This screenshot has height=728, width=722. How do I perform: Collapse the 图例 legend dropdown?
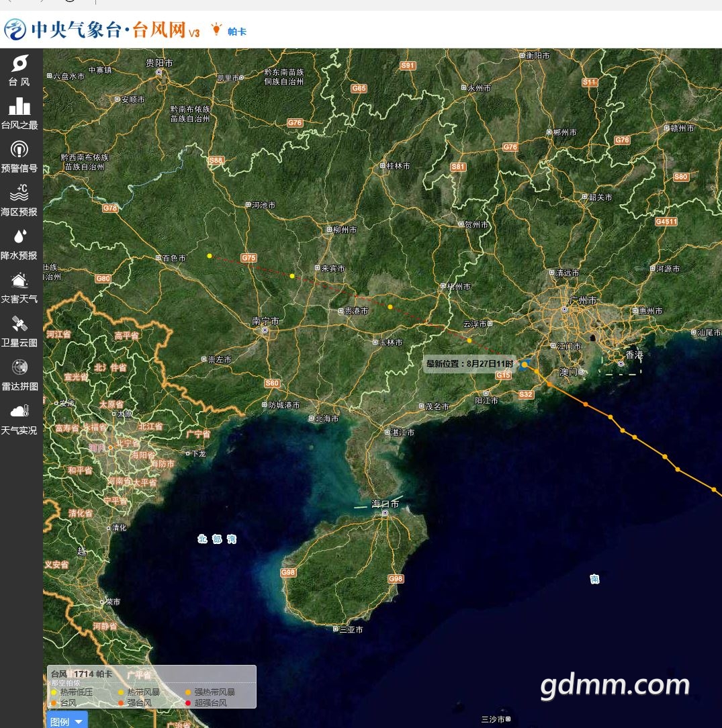pyautogui.click(x=66, y=721)
